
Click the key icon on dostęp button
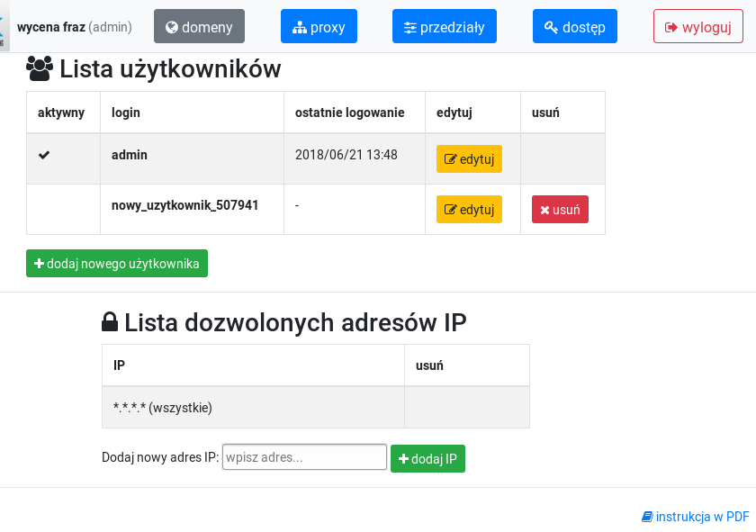(552, 27)
